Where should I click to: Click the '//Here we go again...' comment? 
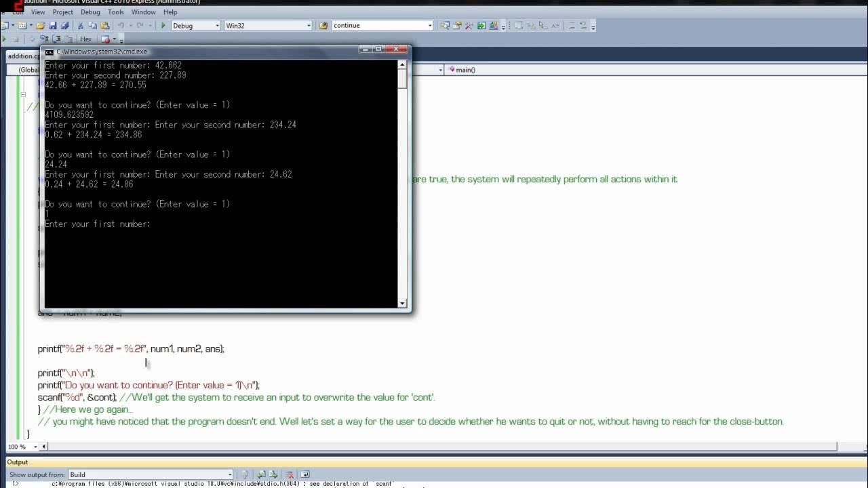pos(88,409)
